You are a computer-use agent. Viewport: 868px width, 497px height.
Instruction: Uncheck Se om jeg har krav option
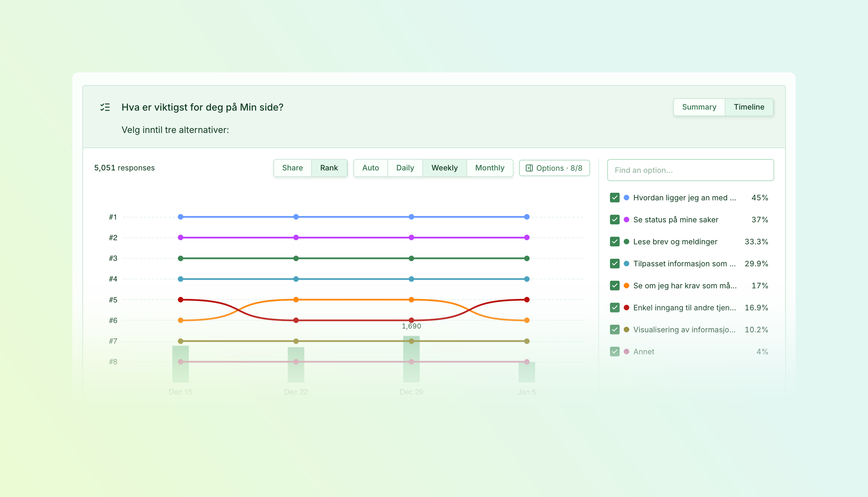click(x=615, y=286)
